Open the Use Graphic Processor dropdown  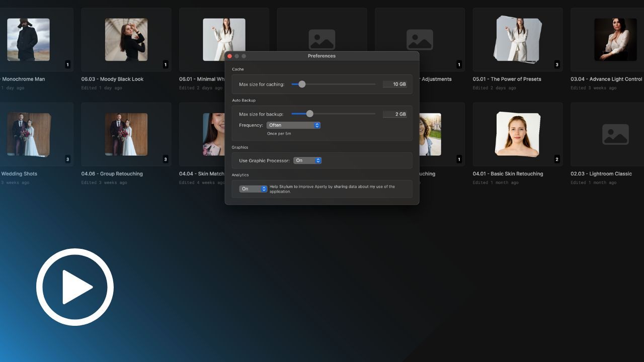click(307, 160)
